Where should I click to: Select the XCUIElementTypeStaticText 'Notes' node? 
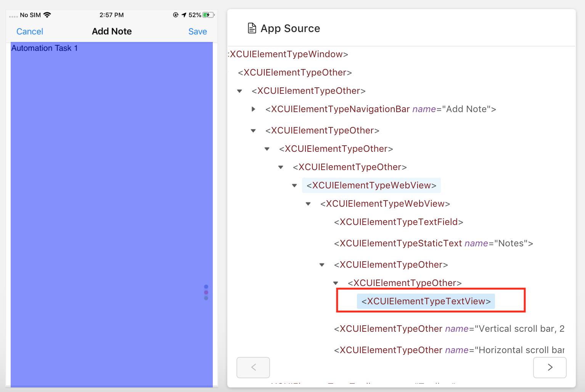[434, 243]
